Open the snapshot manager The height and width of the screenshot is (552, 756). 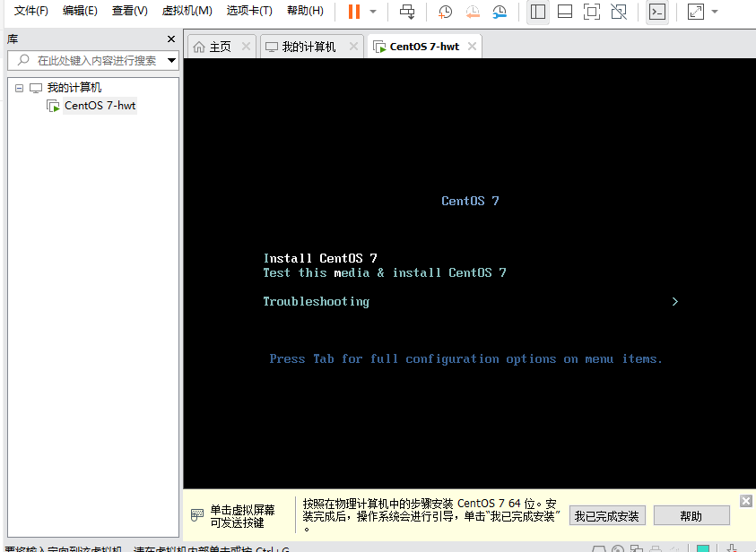click(500, 12)
